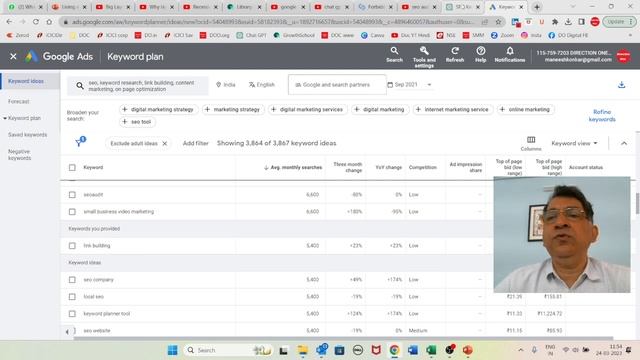Open Chrome extensions puzzle icon
This screenshot has height=360, width=640.
click(x=555, y=22)
